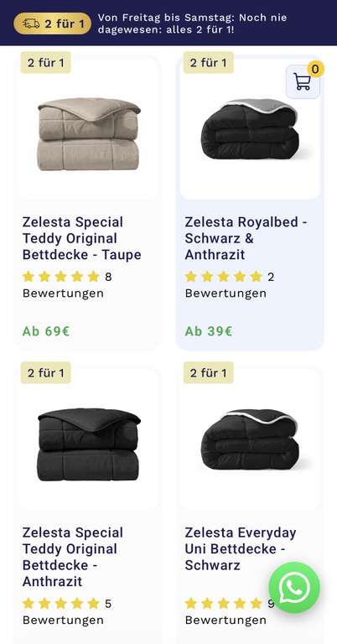The height and width of the screenshot is (644, 337).
Task: Click star rating of Teddy Anthrazit blanket
Action: 60,604
